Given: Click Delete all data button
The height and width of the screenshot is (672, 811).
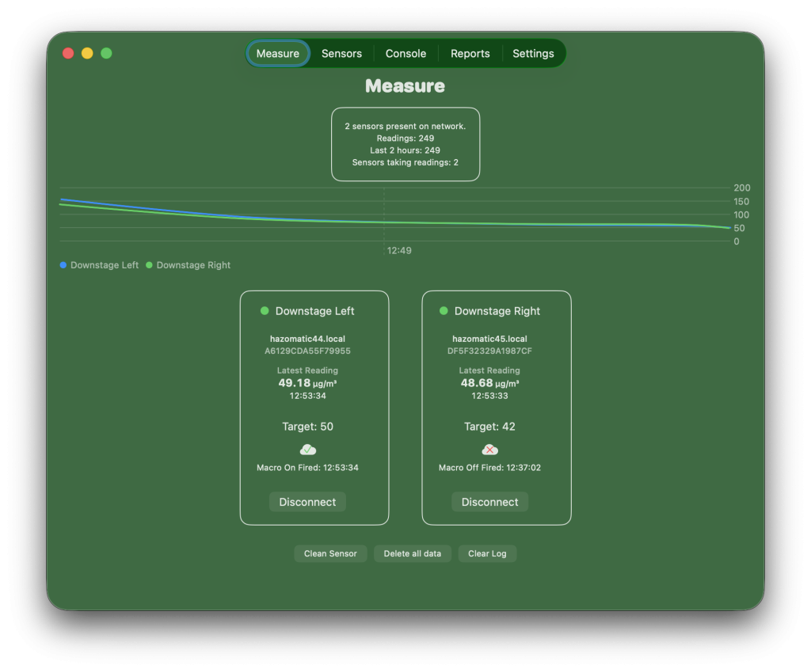Looking at the screenshot, I should pyautogui.click(x=412, y=553).
